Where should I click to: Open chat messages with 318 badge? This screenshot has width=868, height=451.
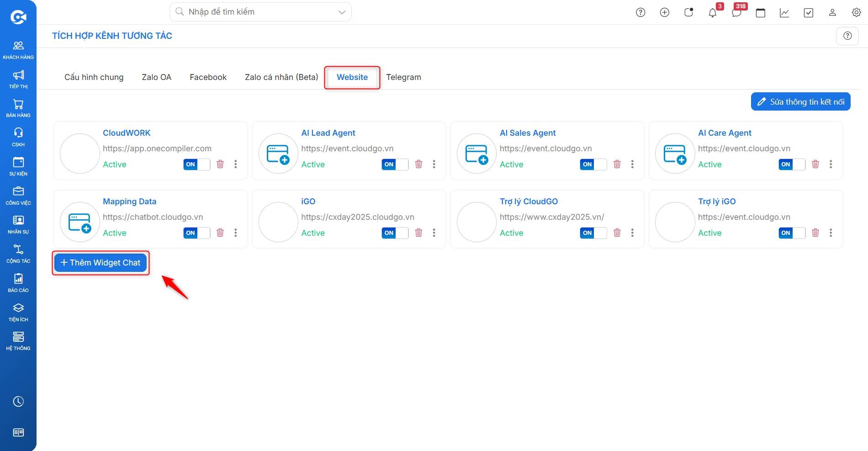736,13
